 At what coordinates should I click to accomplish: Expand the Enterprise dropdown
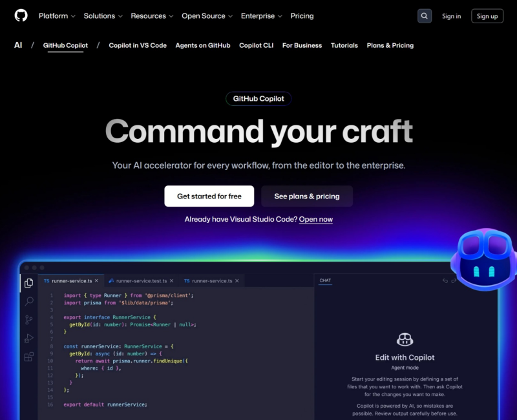tap(261, 16)
